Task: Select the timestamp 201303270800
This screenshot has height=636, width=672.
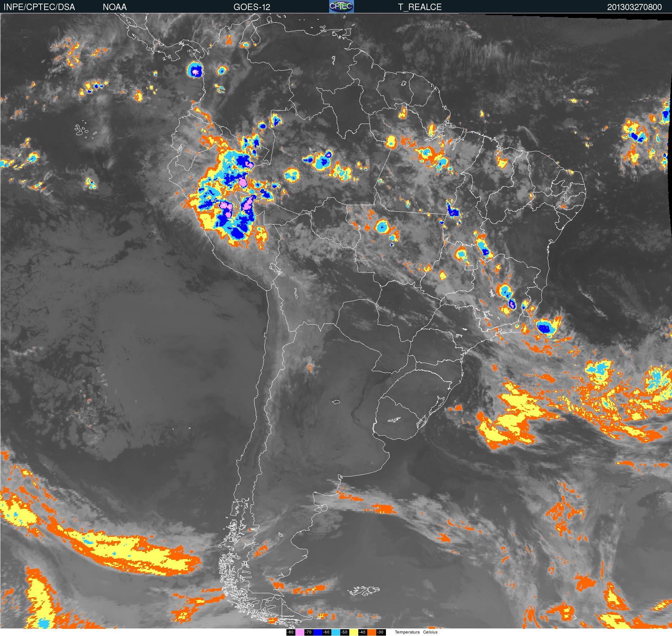Action: coord(634,7)
